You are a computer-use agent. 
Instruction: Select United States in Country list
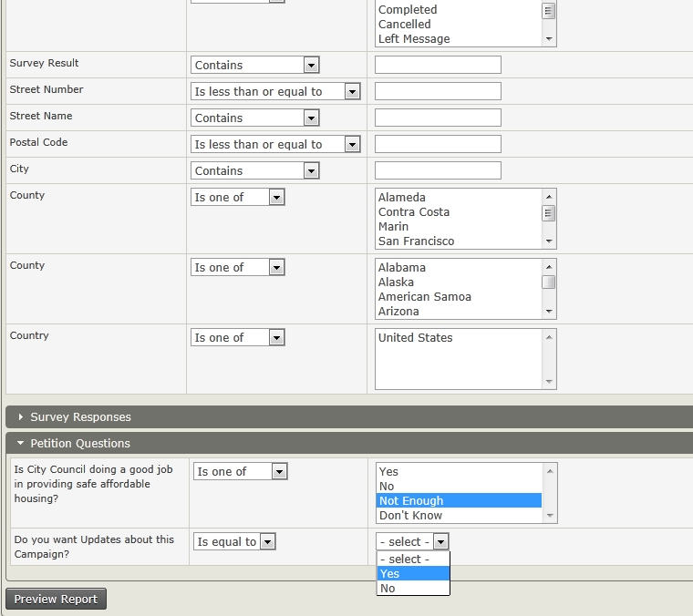415,337
